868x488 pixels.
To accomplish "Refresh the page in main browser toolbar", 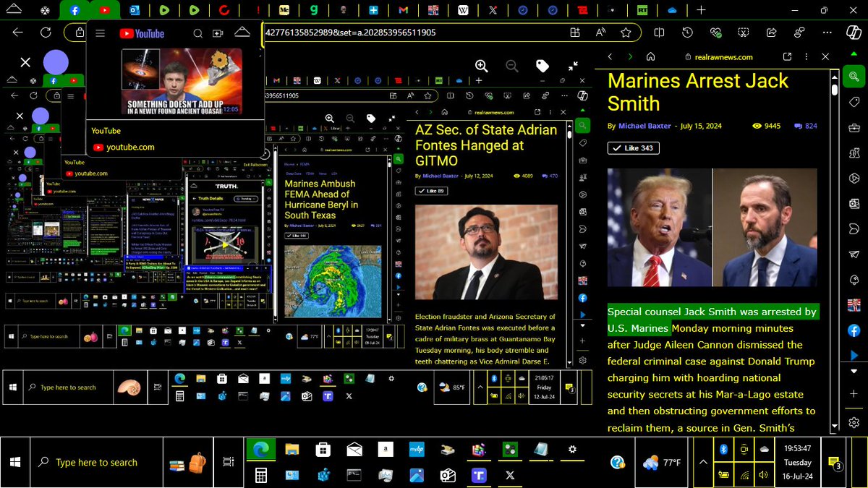I will [46, 33].
